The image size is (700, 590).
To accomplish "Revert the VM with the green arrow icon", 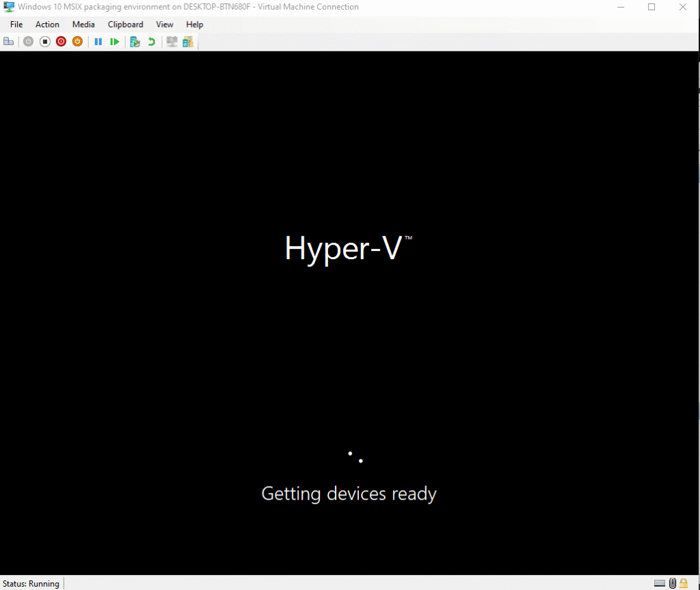I will click(151, 42).
